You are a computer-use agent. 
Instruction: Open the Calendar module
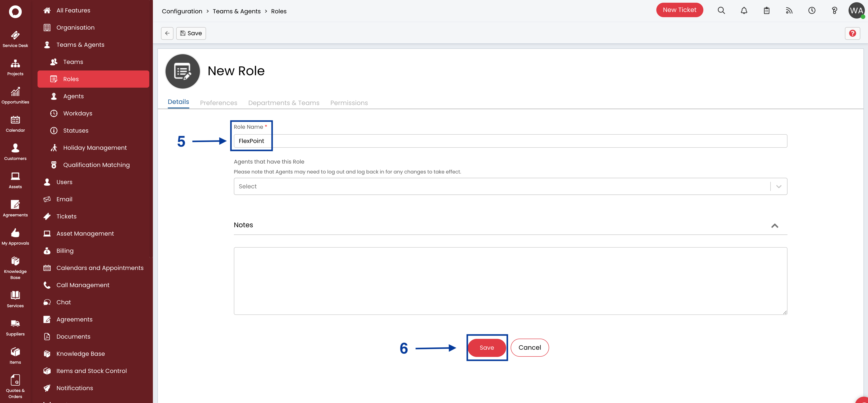pyautogui.click(x=15, y=124)
